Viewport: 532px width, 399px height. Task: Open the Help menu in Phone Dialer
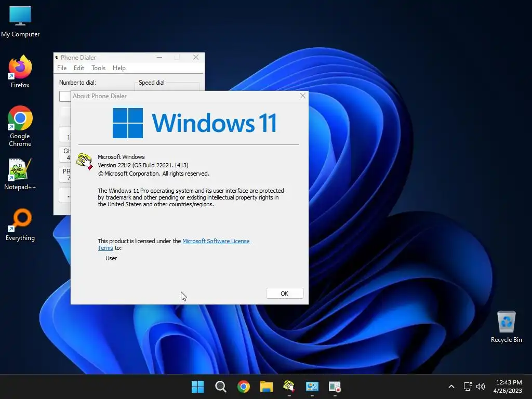point(119,68)
